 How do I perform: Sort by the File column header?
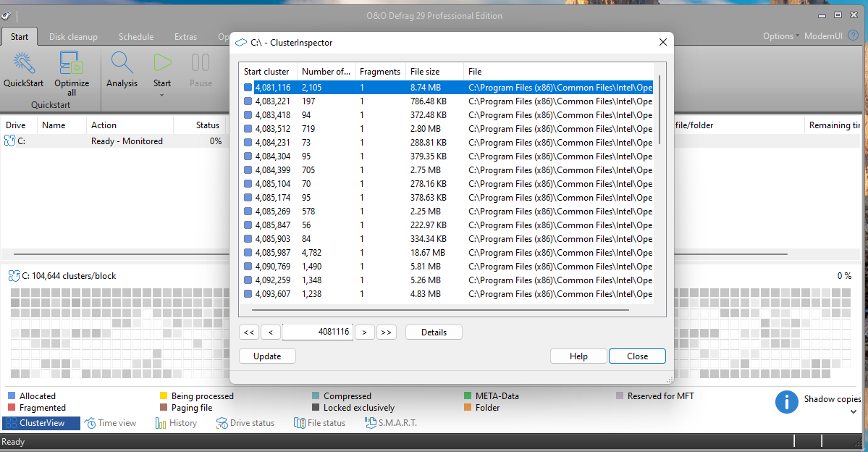(x=558, y=72)
